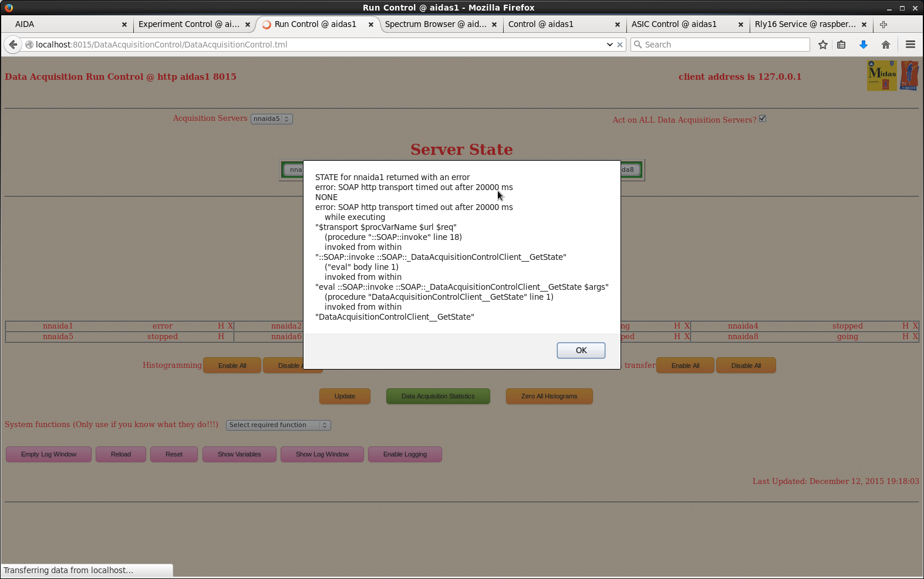The width and height of the screenshot is (924, 579).
Task: Click transfer Disable All button
Action: point(746,365)
